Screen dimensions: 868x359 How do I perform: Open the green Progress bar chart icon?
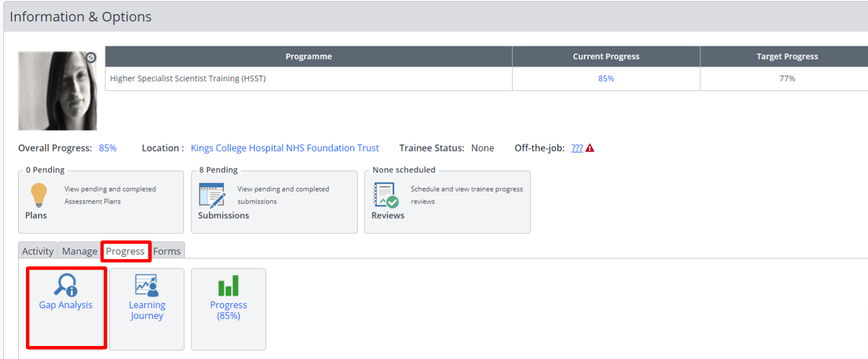pyautogui.click(x=228, y=286)
